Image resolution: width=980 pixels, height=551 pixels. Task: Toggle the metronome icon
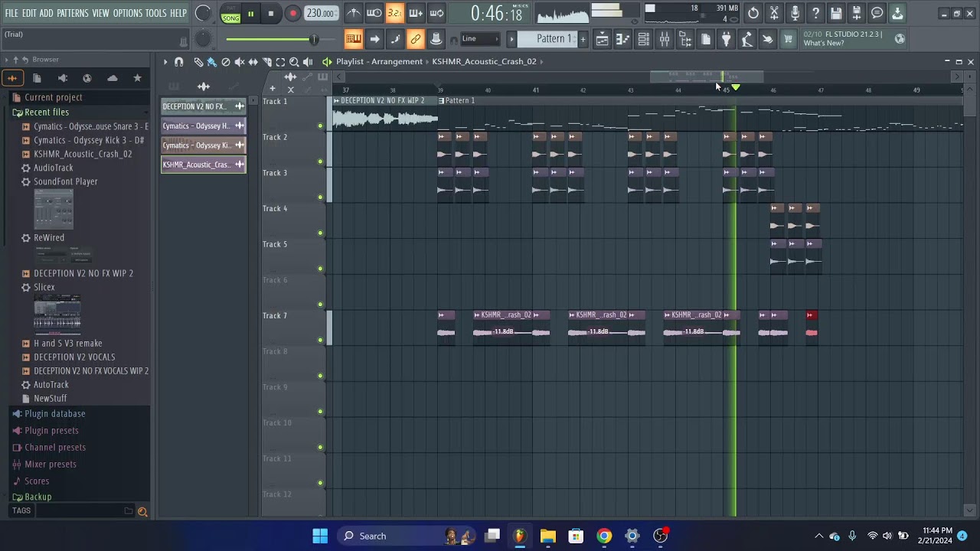click(353, 13)
